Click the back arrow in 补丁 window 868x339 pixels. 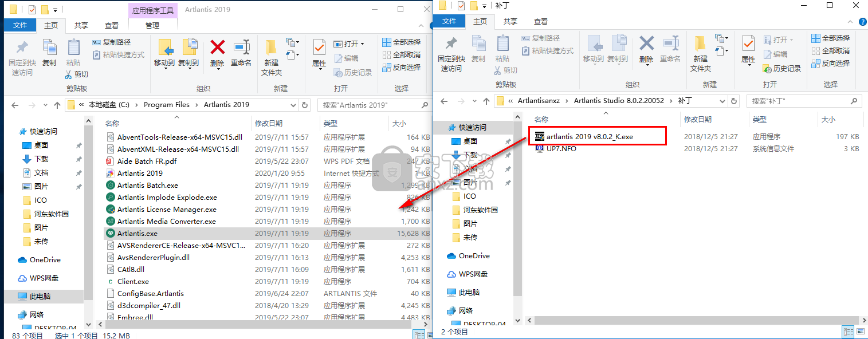click(443, 101)
